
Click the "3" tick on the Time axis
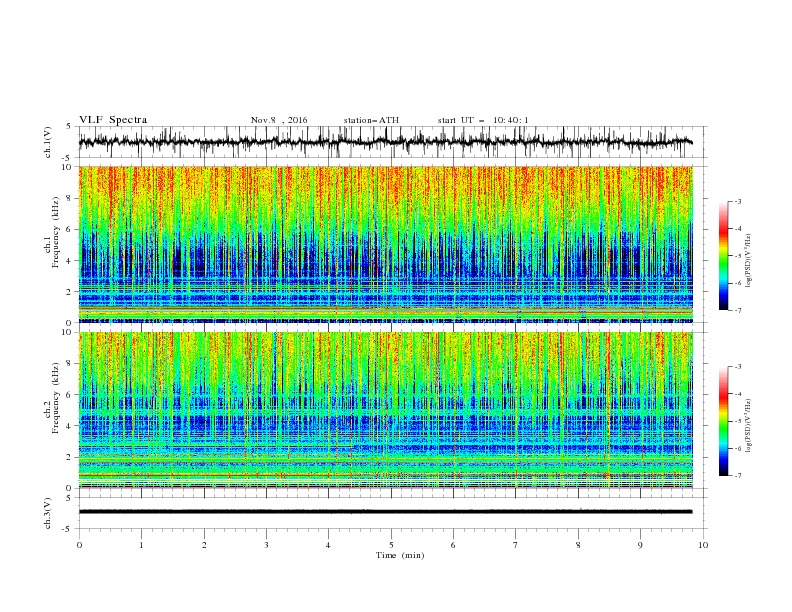[x=266, y=545]
